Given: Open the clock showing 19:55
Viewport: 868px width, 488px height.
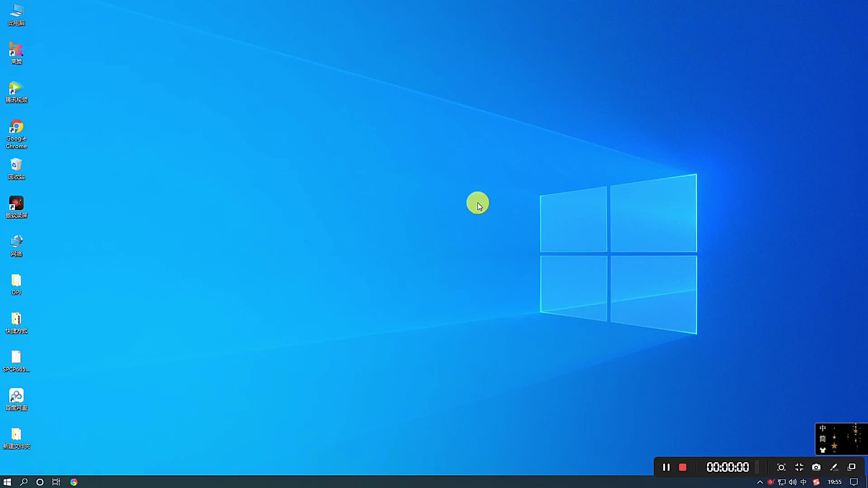Looking at the screenshot, I should point(835,482).
